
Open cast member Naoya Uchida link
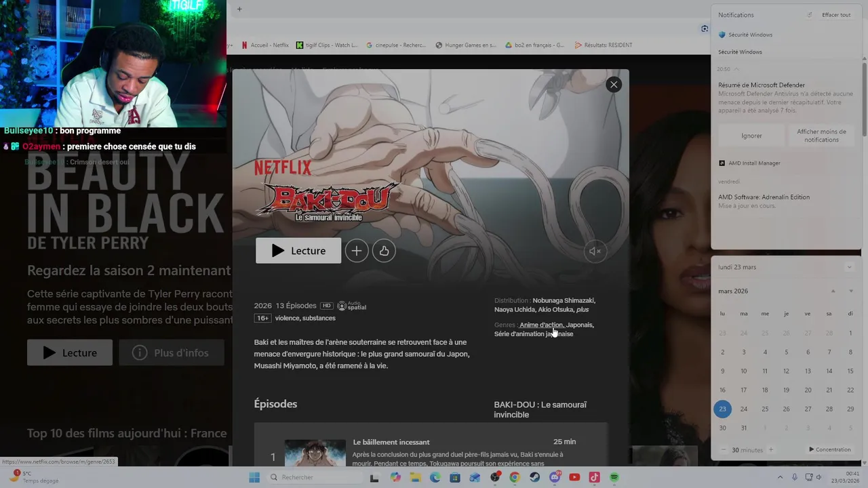(515, 309)
